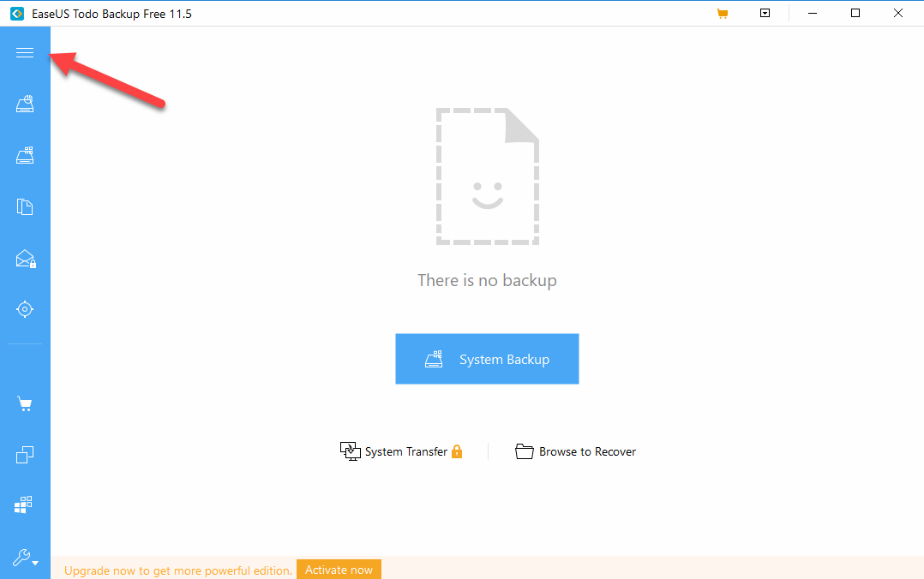This screenshot has height=579, width=924.
Task: Click the shopping cart icon in sidebar
Action: pos(25,404)
